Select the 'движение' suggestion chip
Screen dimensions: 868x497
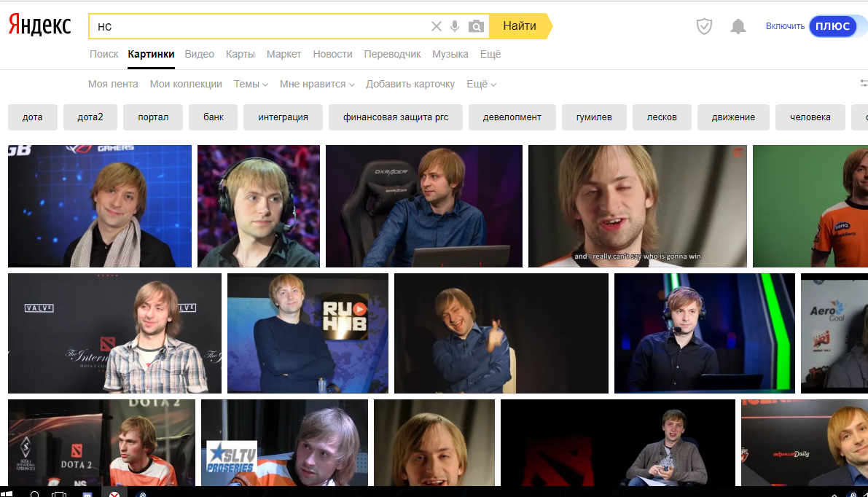click(733, 117)
